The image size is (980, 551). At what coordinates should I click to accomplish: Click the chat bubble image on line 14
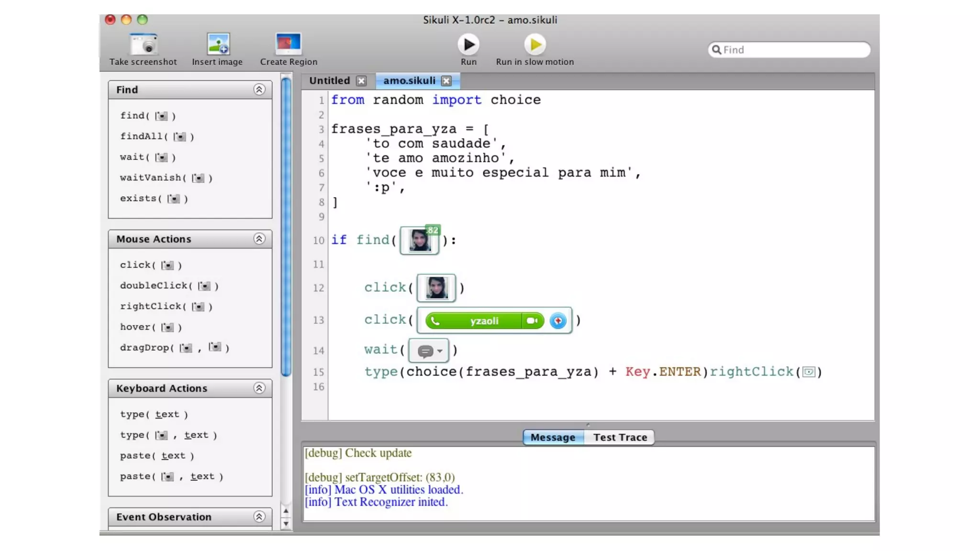click(428, 351)
